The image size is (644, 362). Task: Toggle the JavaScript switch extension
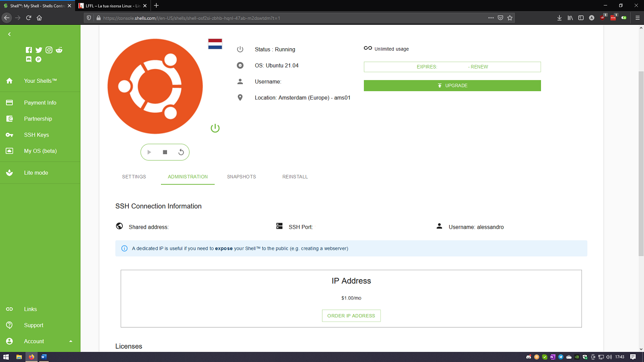pyautogui.click(x=624, y=18)
